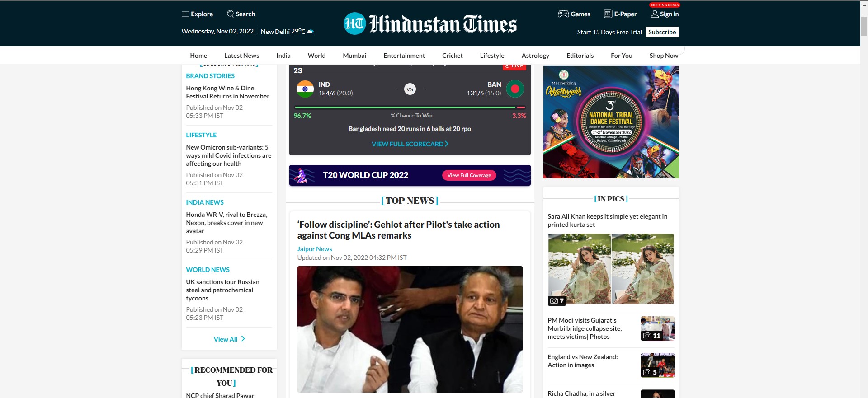Image resolution: width=868 pixels, height=398 pixels.
Task: Open Morbi bridge photos thumbnail
Action: (x=657, y=328)
